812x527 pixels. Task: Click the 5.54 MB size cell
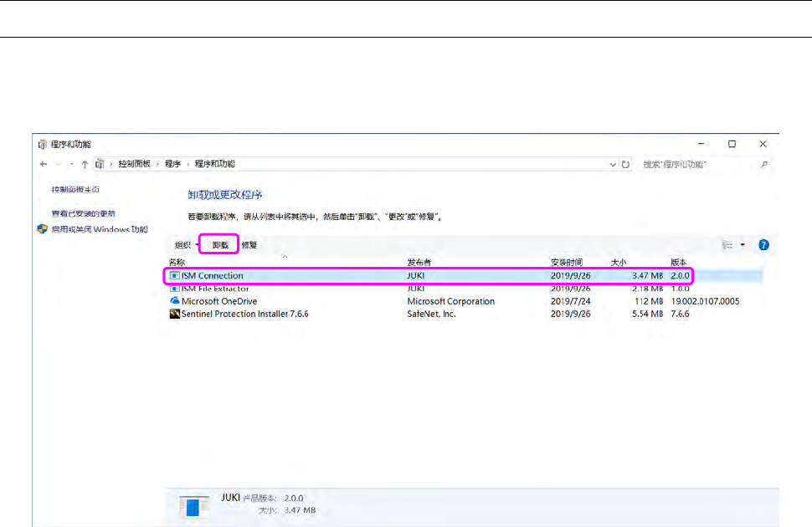point(647,314)
